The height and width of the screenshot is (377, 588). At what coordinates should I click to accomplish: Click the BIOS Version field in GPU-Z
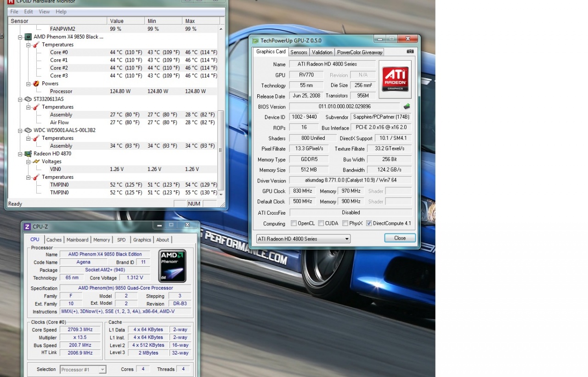pyautogui.click(x=344, y=107)
